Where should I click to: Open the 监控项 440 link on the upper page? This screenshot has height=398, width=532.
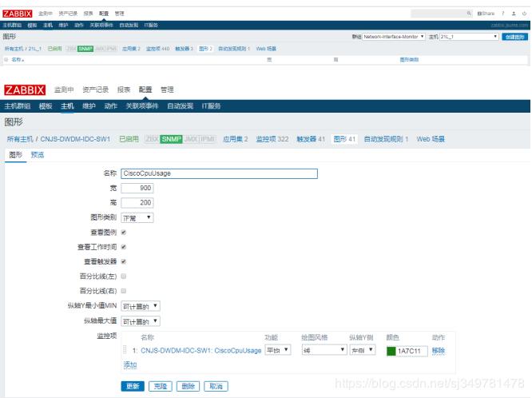[x=158, y=49]
